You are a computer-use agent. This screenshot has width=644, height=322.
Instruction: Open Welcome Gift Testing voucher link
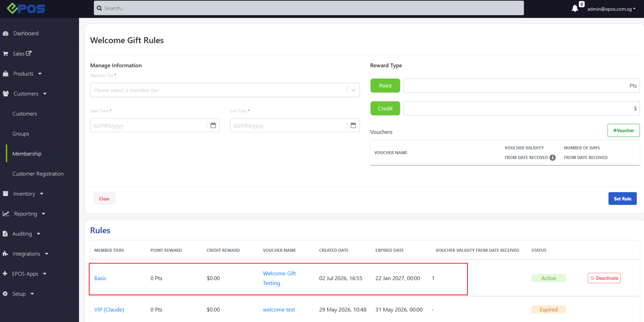coord(279,278)
